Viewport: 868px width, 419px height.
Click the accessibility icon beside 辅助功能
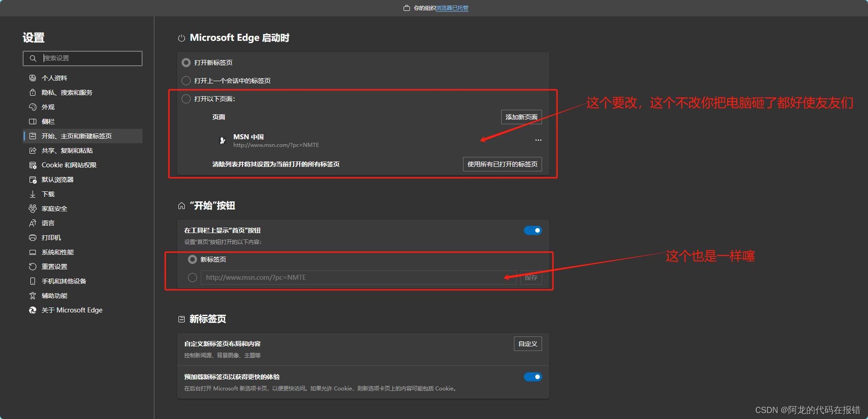click(x=33, y=296)
